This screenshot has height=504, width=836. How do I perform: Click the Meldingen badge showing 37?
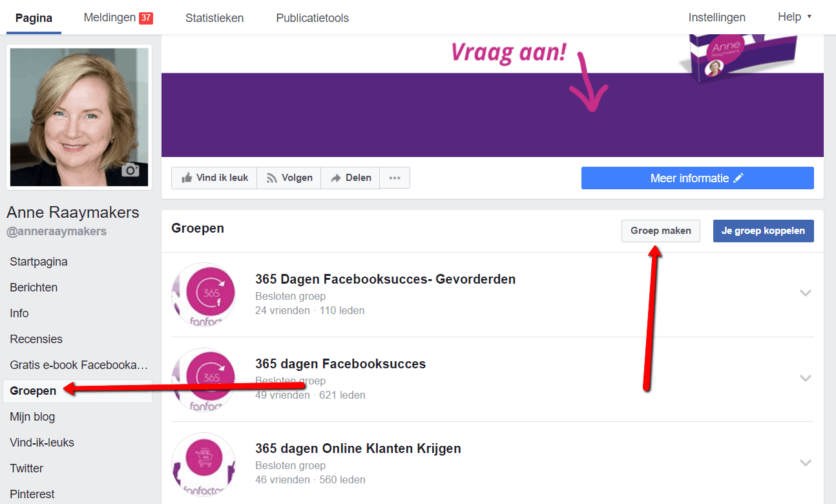coord(146,18)
